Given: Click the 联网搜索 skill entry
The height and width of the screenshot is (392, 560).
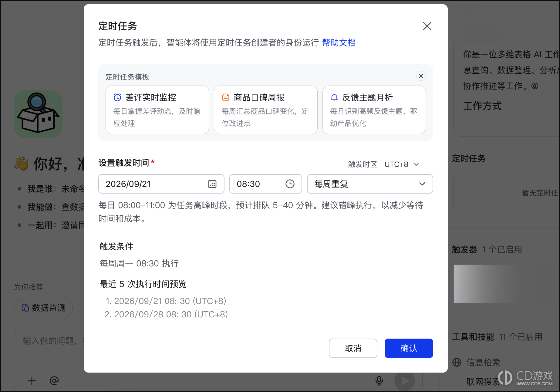Looking at the screenshot, I should [x=483, y=382].
